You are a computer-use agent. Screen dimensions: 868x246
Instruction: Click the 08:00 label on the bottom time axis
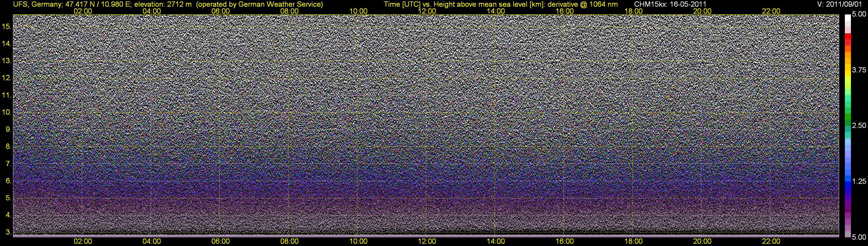[289, 241]
